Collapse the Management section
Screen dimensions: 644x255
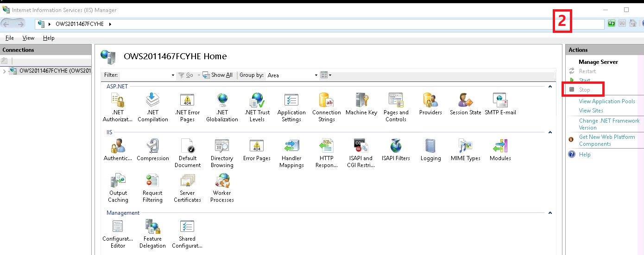point(550,213)
